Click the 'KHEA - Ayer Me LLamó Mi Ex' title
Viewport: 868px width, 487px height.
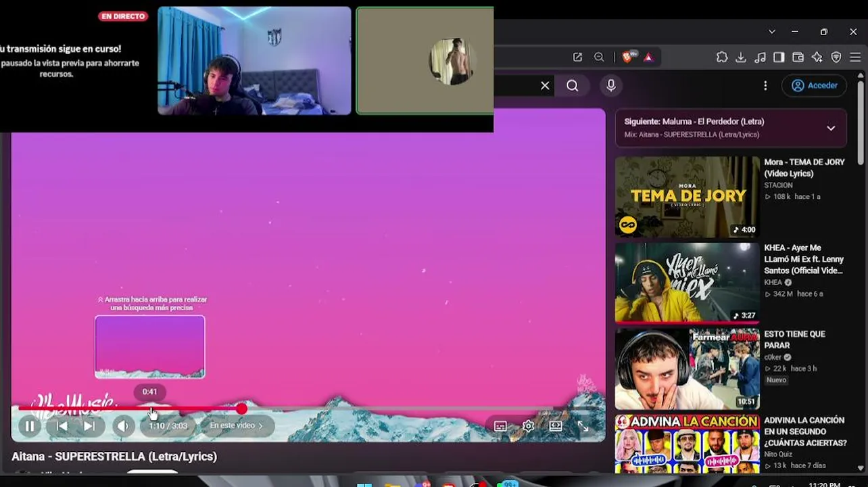click(804, 259)
